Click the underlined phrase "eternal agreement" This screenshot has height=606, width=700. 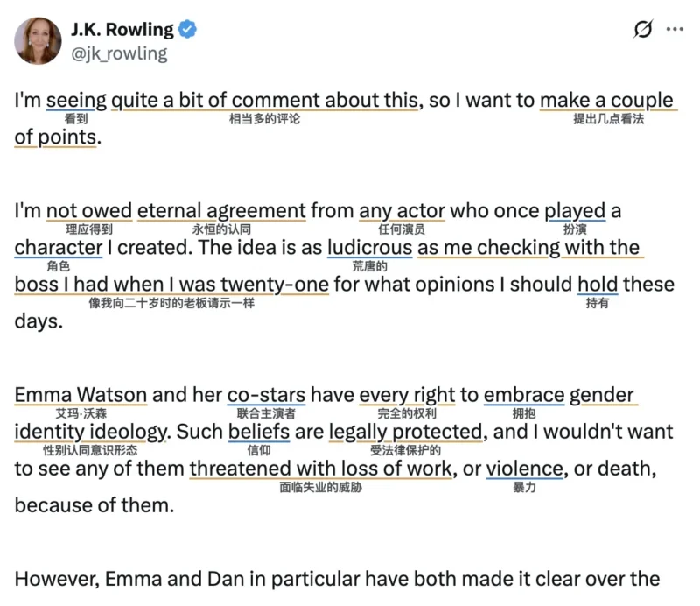pyautogui.click(x=221, y=210)
